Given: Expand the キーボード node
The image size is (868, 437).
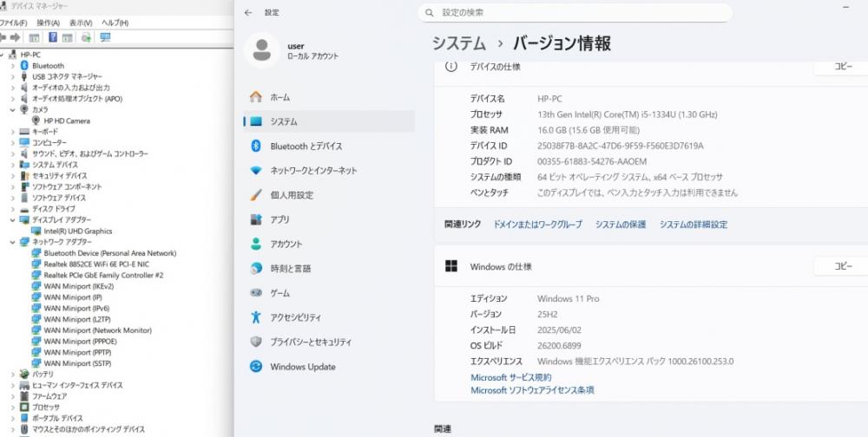Looking at the screenshot, I should click(13, 132).
